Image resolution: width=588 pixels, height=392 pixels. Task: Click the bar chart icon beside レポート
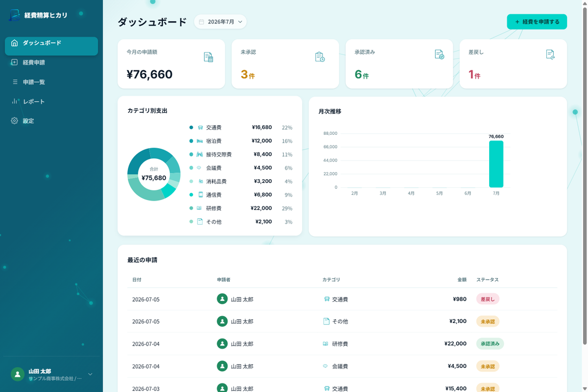click(x=14, y=101)
